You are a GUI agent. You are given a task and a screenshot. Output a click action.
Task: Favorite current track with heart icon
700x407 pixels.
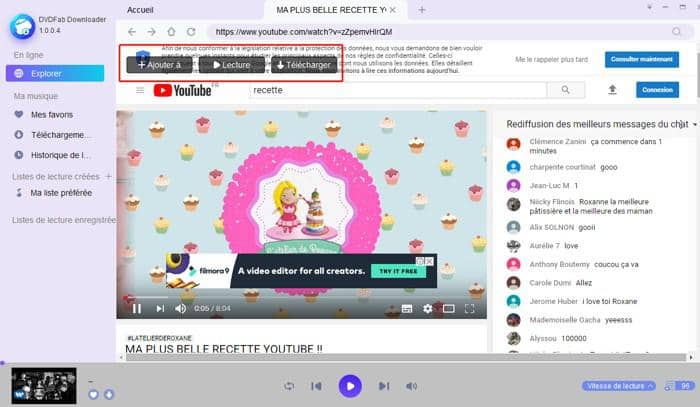[x=93, y=395]
